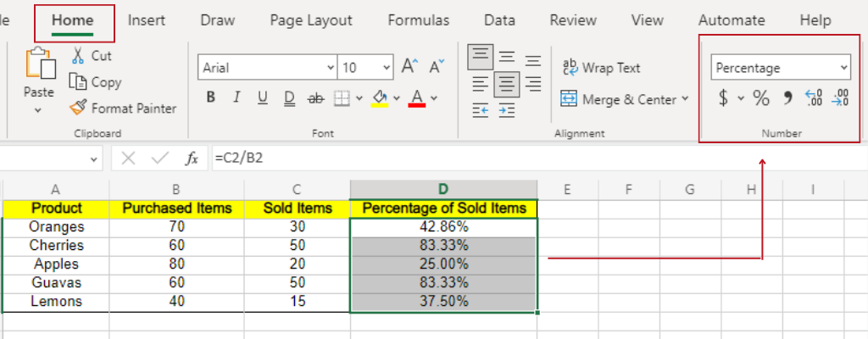Image resolution: width=868 pixels, height=339 pixels.
Task: Click the Comma Style icon
Action: [787, 98]
